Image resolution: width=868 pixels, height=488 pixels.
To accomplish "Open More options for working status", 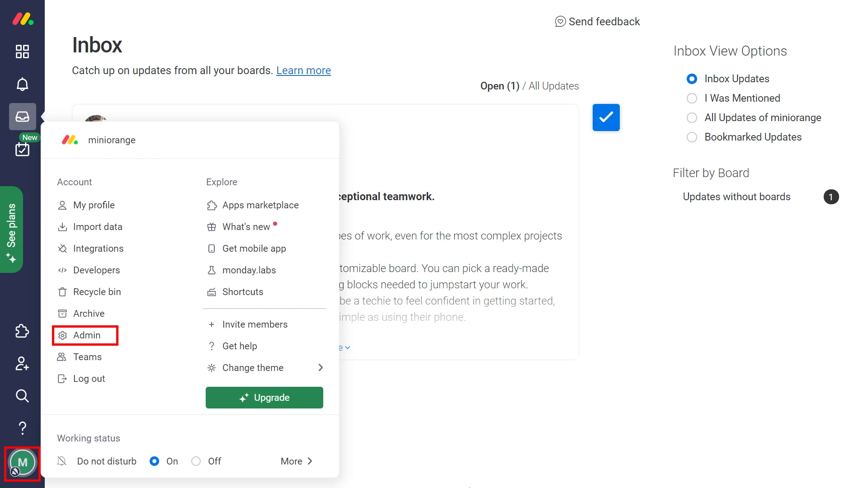I will pyautogui.click(x=296, y=461).
